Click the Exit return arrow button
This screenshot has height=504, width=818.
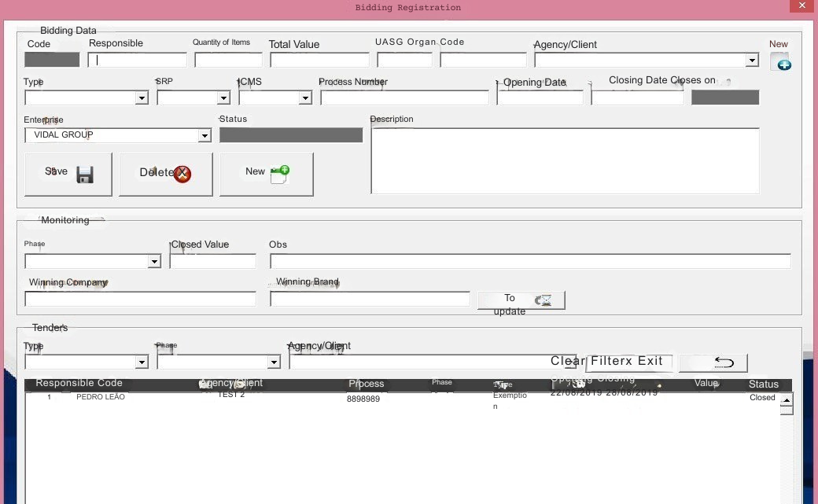pos(723,362)
